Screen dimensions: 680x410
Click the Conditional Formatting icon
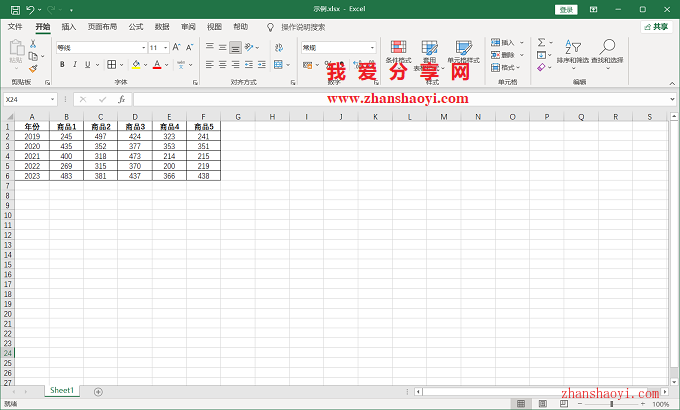click(x=399, y=47)
